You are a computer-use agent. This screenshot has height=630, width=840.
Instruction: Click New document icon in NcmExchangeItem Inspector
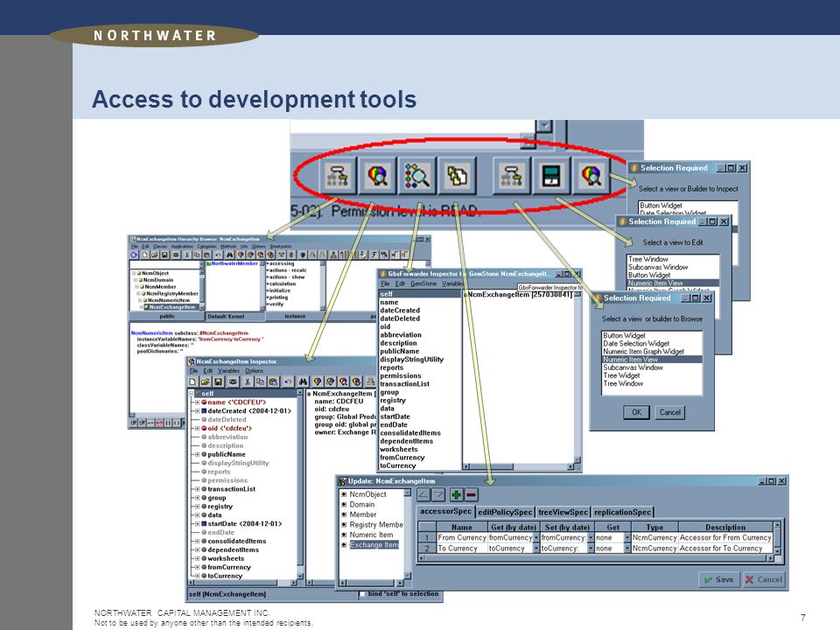(192, 381)
